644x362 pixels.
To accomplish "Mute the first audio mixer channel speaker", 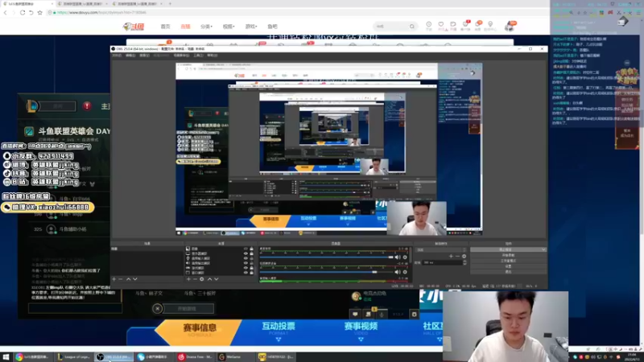I will 397,257.
